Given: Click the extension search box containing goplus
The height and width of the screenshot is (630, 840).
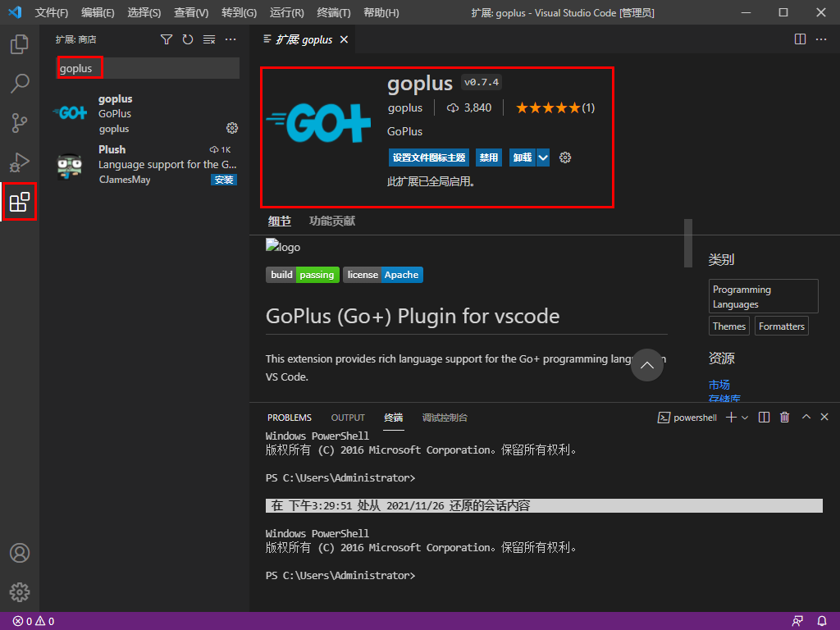Looking at the screenshot, I should (x=148, y=69).
